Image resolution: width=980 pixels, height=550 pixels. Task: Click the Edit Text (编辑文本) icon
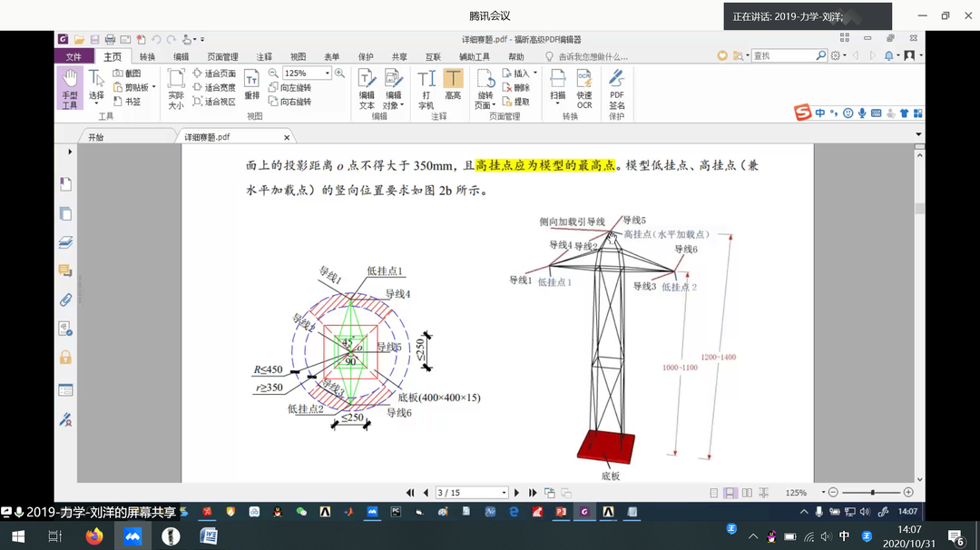pyautogui.click(x=367, y=87)
